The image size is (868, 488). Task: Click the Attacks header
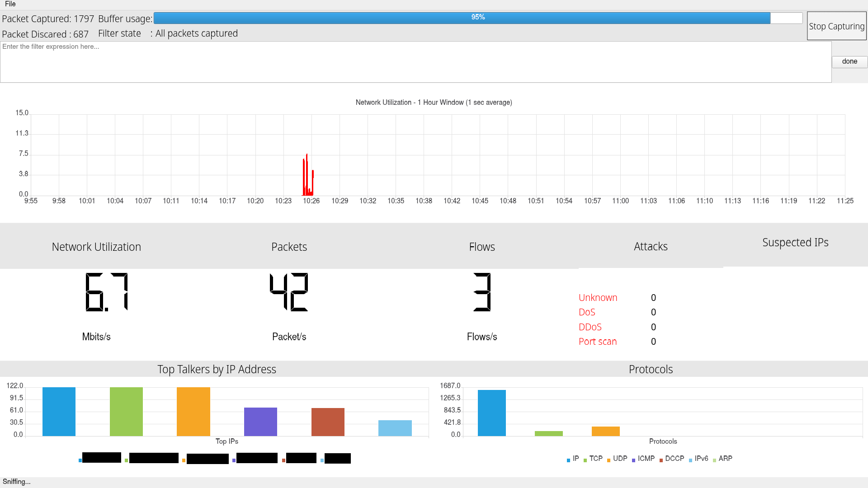coord(651,247)
